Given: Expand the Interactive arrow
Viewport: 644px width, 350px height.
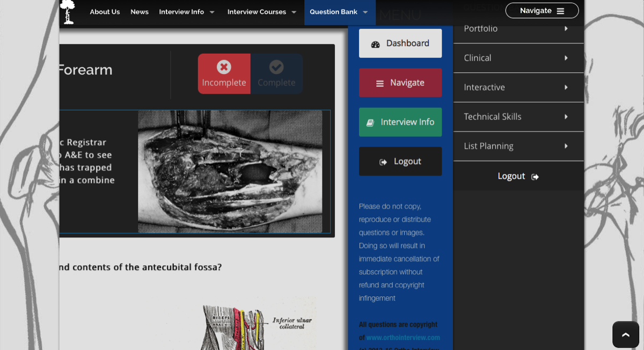Looking at the screenshot, I should tap(566, 87).
